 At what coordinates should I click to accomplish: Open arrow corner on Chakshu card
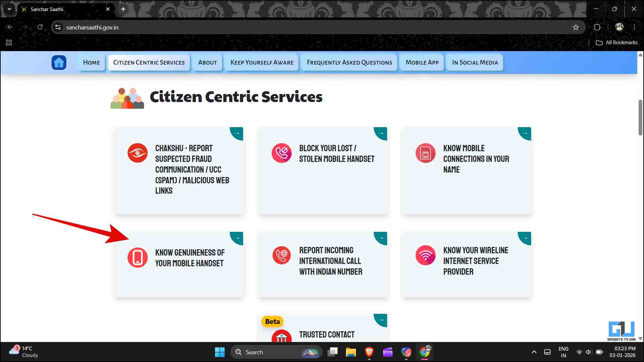237,133
